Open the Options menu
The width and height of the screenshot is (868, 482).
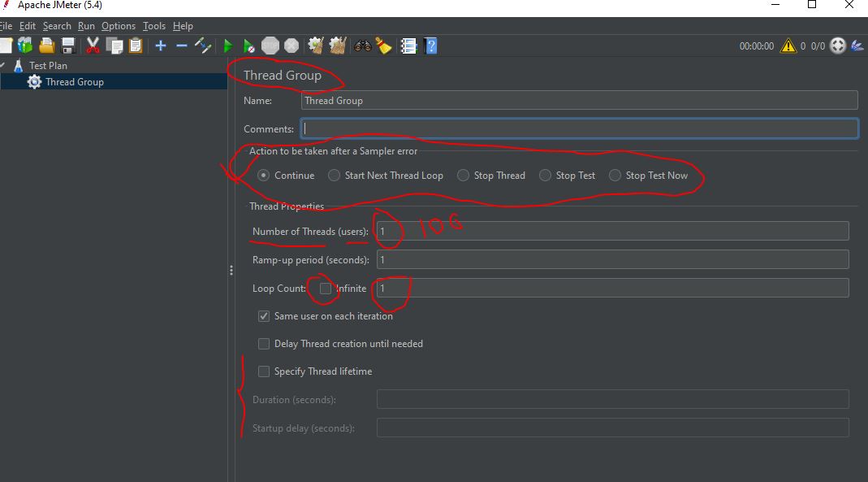point(118,26)
